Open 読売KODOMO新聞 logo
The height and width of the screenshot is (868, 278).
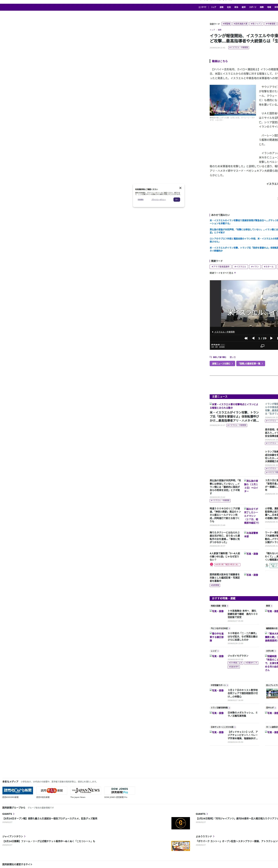pos(18,790)
